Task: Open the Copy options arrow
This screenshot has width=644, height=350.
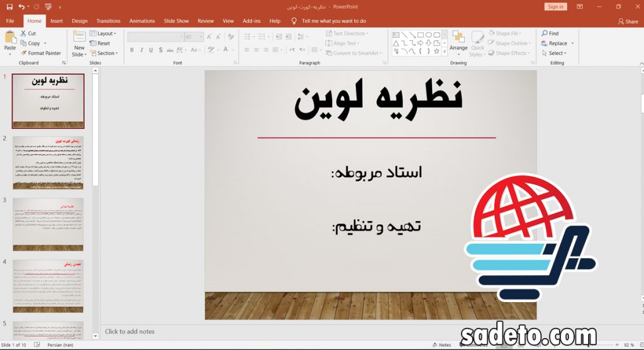Action: point(45,43)
